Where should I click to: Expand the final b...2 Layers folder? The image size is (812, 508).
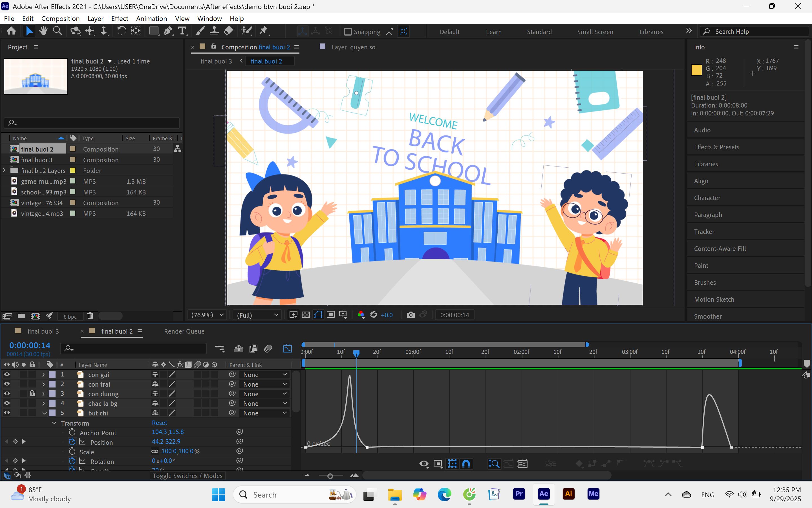pyautogui.click(x=4, y=170)
